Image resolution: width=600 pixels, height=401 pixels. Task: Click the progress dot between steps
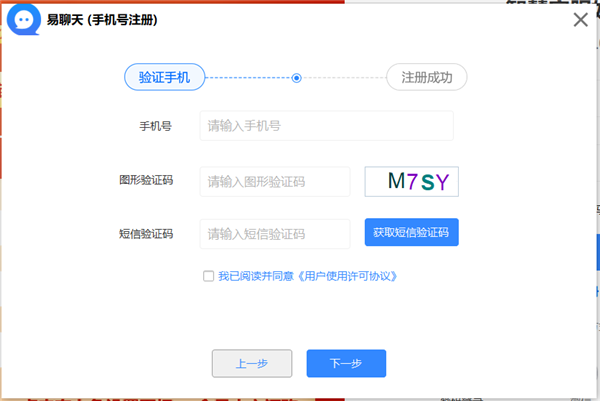click(x=296, y=78)
